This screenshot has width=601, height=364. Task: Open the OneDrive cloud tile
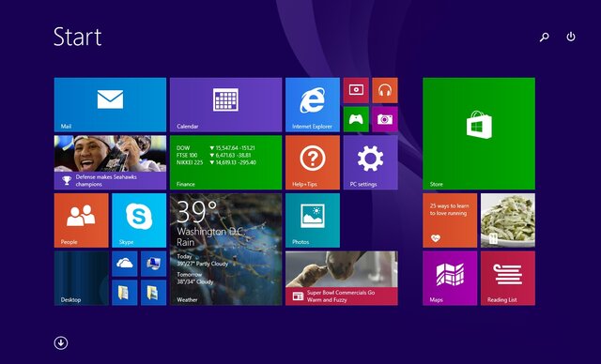tap(125, 264)
